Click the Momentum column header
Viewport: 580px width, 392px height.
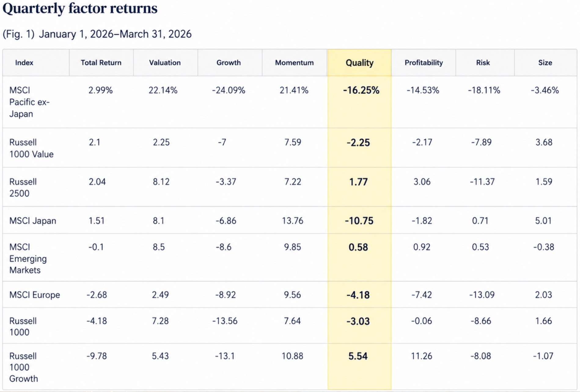coord(294,63)
